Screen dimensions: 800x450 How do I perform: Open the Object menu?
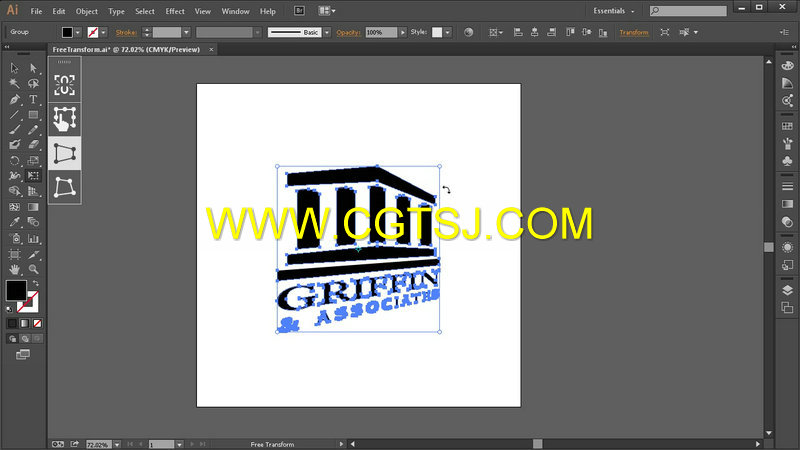point(87,11)
